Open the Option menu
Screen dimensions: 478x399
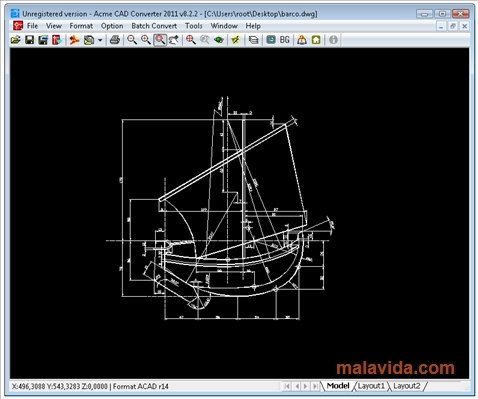[x=112, y=26]
